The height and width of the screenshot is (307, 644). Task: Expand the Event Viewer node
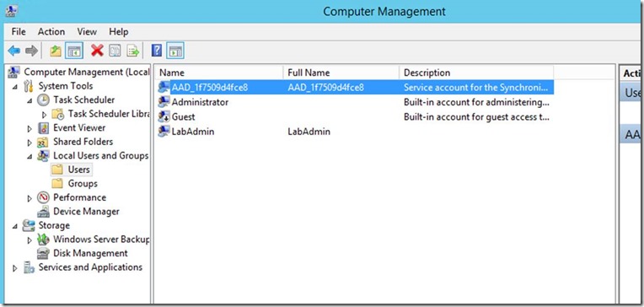coord(30,129)
